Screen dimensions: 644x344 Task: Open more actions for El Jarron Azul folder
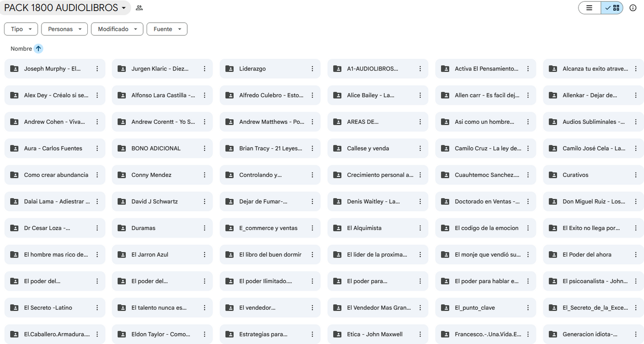[x=205, y=254]
